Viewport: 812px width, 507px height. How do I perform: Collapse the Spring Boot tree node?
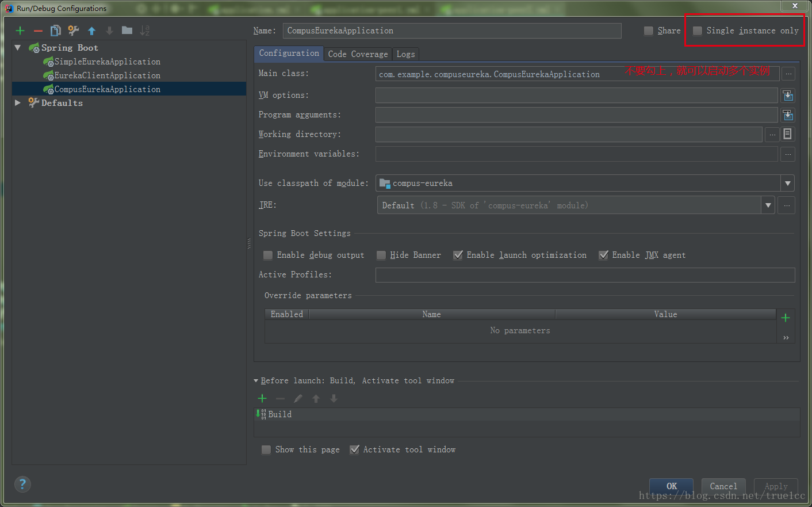coord(18,48)
